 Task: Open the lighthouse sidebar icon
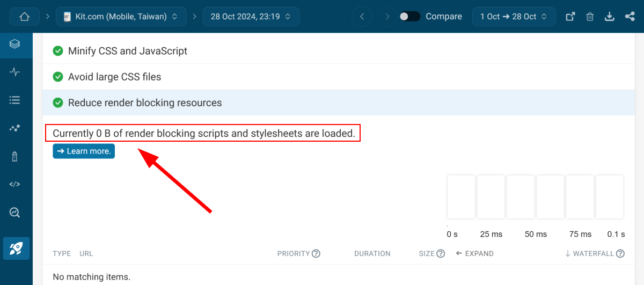[x=15, y=156]
